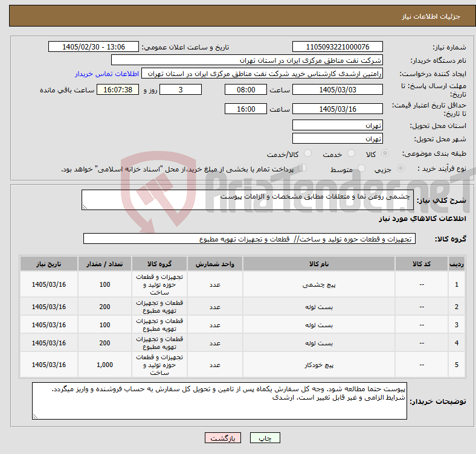
Task: Click the general need description textarea
Action: pyautogui.click(x=248, y=200)
